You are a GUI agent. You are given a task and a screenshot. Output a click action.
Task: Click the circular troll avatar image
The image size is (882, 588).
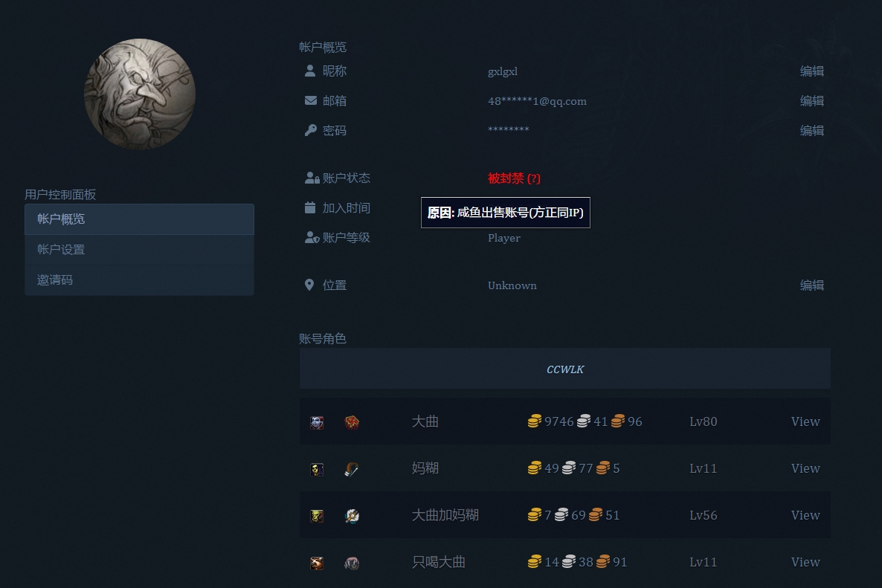pyautogui.click(x=139, y=94)
